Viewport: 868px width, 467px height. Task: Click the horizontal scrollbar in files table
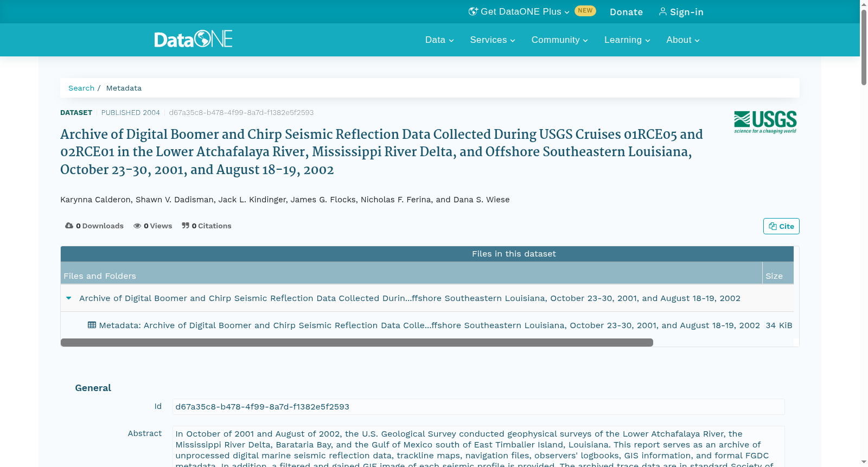[357, 342]
